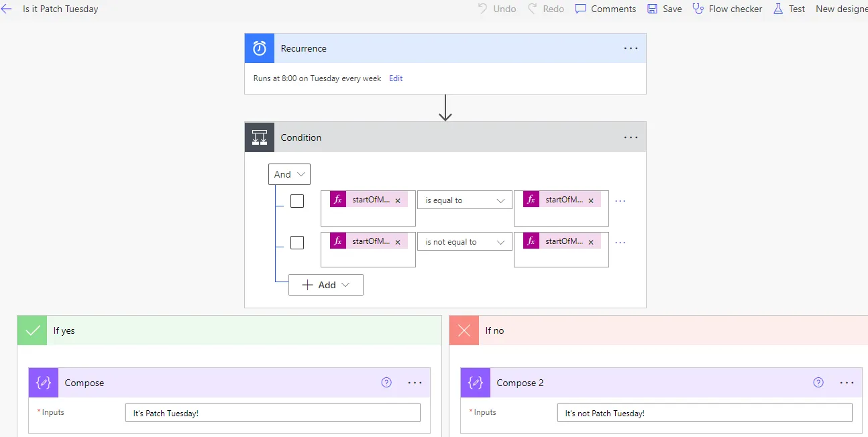868x437 pixels.
Task: Open the And group operator dropdown
Action: (289, 174)
